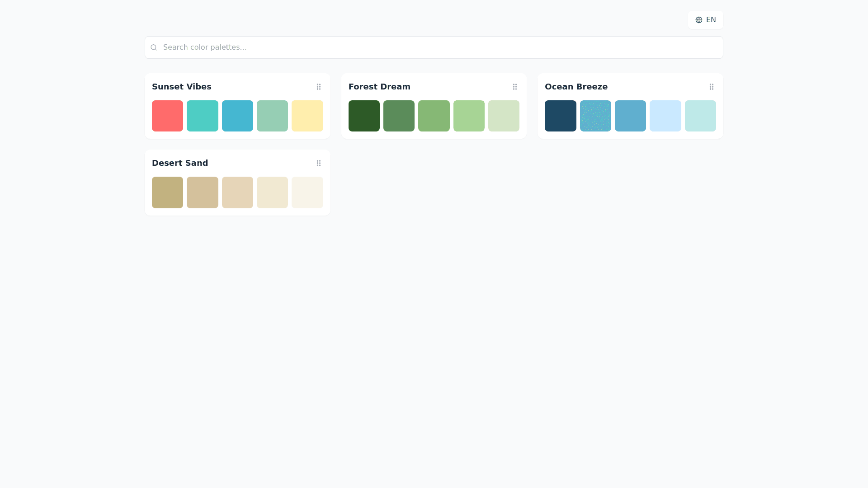868x488 pixels.
Task: Pick the darkest tan Desert Sand swatch
Action: (167, 192)
